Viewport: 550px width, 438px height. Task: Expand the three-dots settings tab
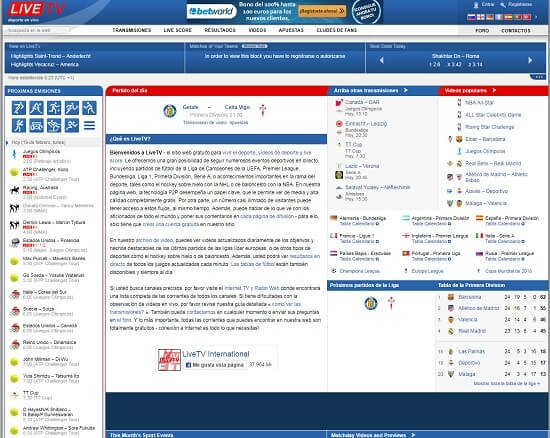pyautogui.click(x=538, y=77)
